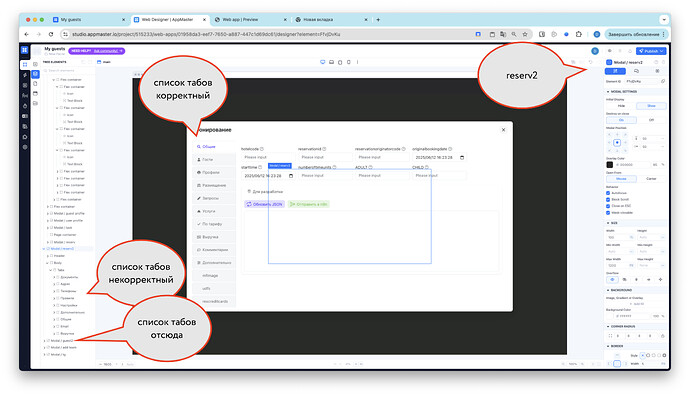The width and height of the screenshot is (690, 396).
Task: Switch to the comments icon in properties panel
Action: [636, 71]
